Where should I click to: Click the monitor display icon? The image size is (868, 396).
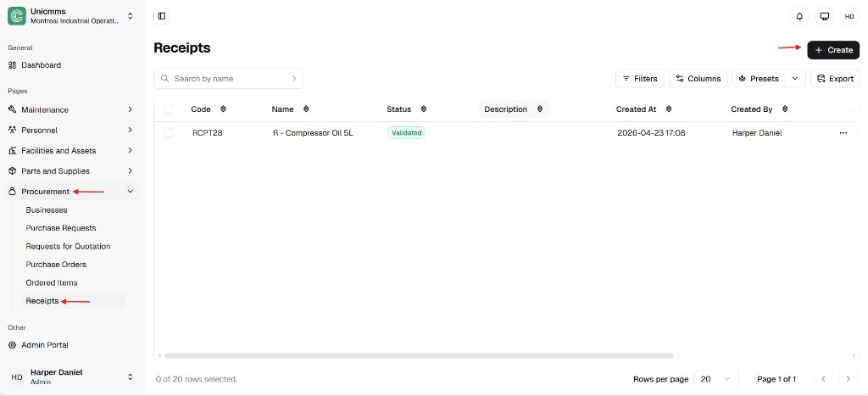[824, 17]
